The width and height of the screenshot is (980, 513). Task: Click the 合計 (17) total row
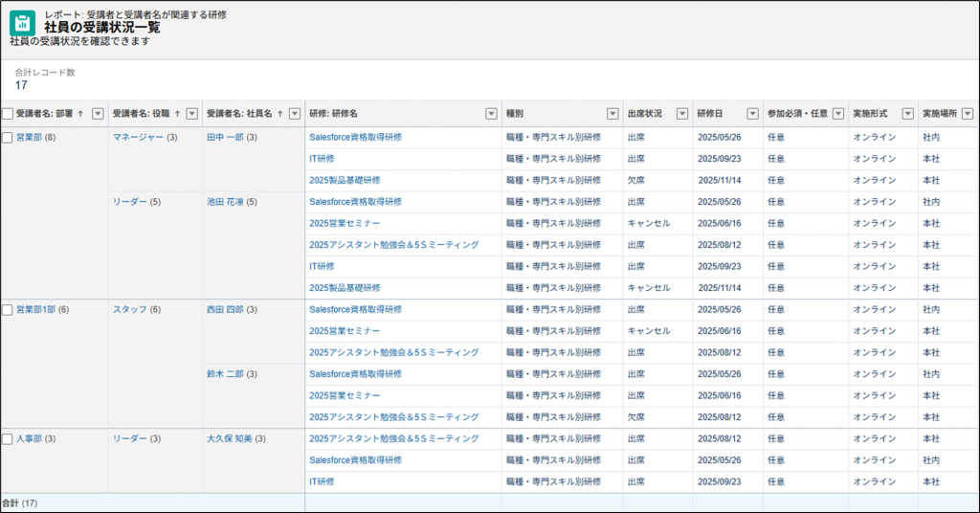19,502
